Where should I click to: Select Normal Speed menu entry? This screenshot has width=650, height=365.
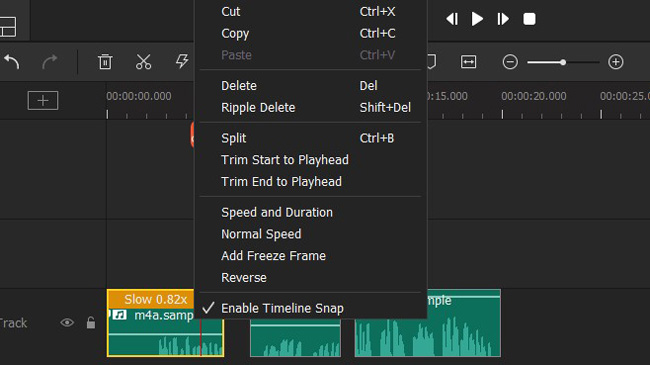[x=311, y=234]
